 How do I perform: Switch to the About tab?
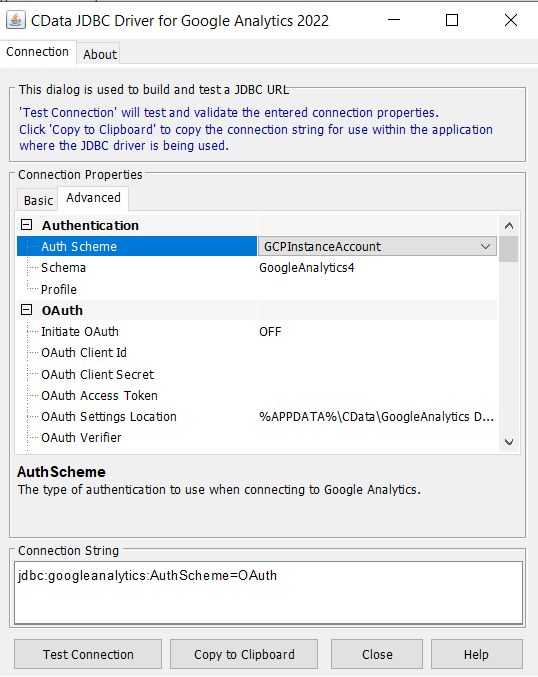100,54
